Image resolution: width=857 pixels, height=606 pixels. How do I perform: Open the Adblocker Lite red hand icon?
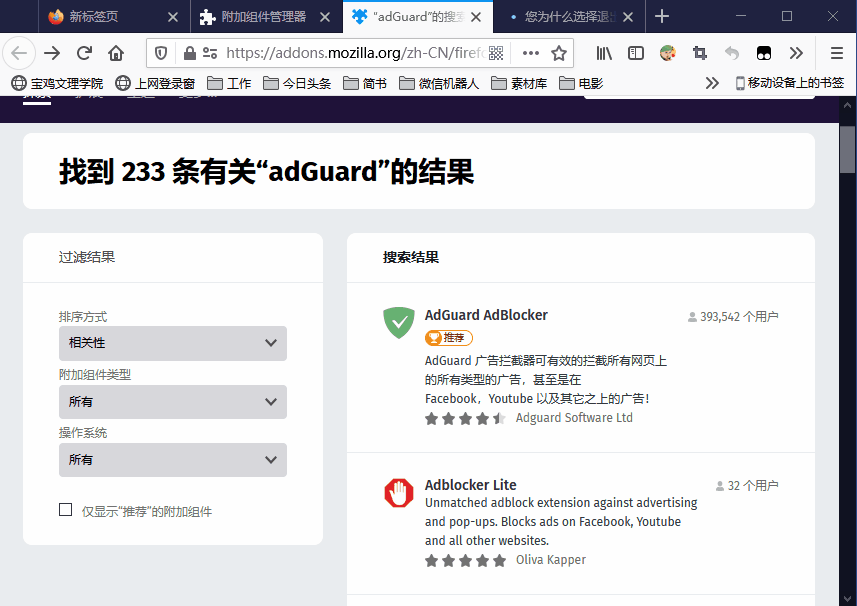point(399,492)
